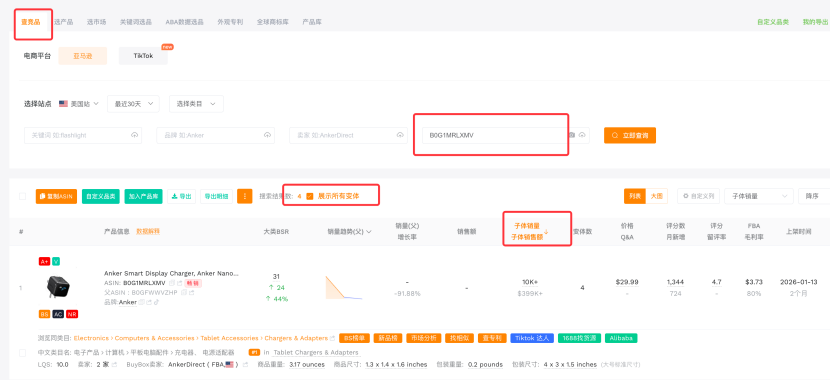830x380 pixels.
Task: Open link icon next to 2 家 sellers
Action: point(115,365)
